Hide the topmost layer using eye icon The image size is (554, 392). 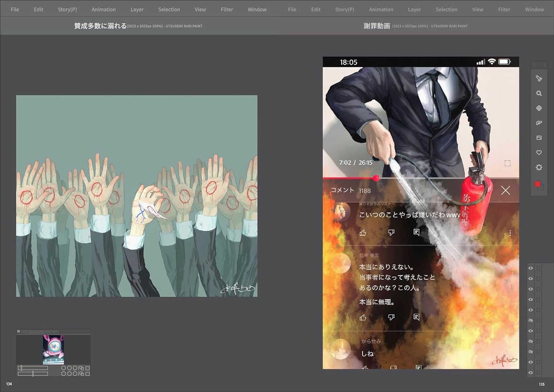tap(531, 268)
